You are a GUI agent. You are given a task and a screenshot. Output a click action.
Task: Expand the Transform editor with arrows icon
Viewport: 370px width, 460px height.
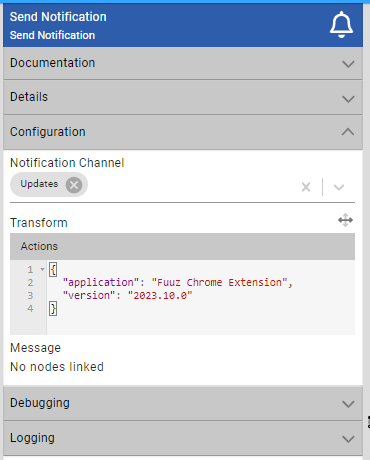click(345, 220)
